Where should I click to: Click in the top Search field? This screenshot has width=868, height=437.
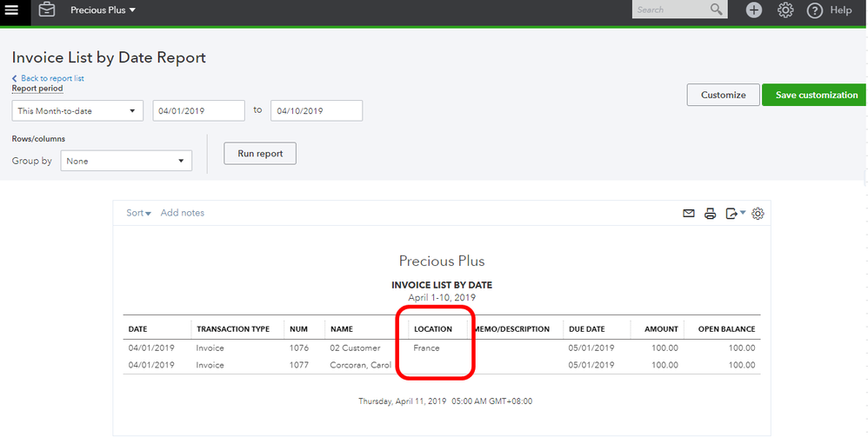click(x=671, y=10)
